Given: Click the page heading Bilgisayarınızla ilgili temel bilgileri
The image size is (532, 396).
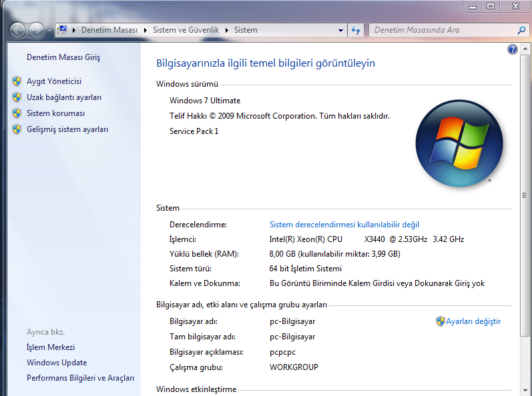Looking at the screenshot, I should [265, 63].
